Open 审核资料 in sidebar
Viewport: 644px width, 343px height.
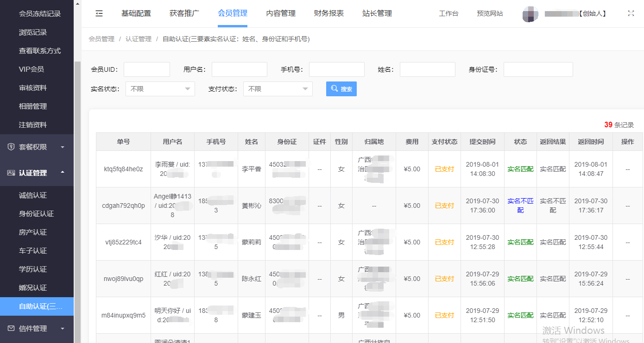click(33, 88)
